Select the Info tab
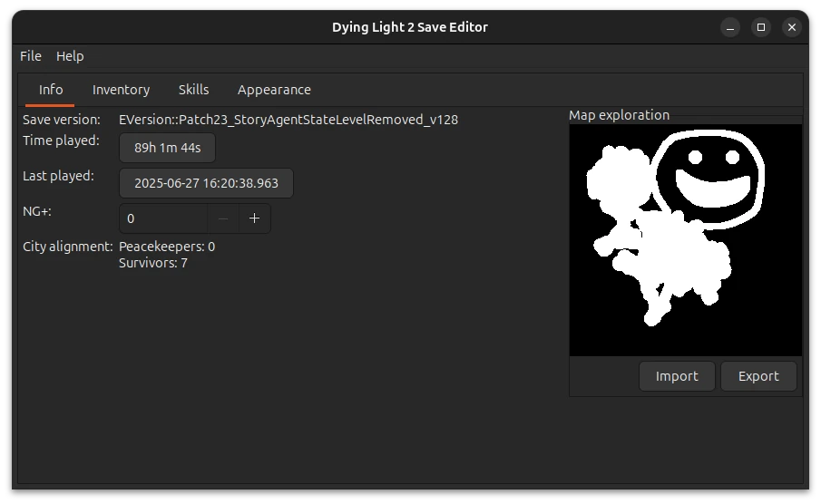Image resolution: width=821 pixels, height=504 pixels. pyautogui.click(x=51, y=90)
